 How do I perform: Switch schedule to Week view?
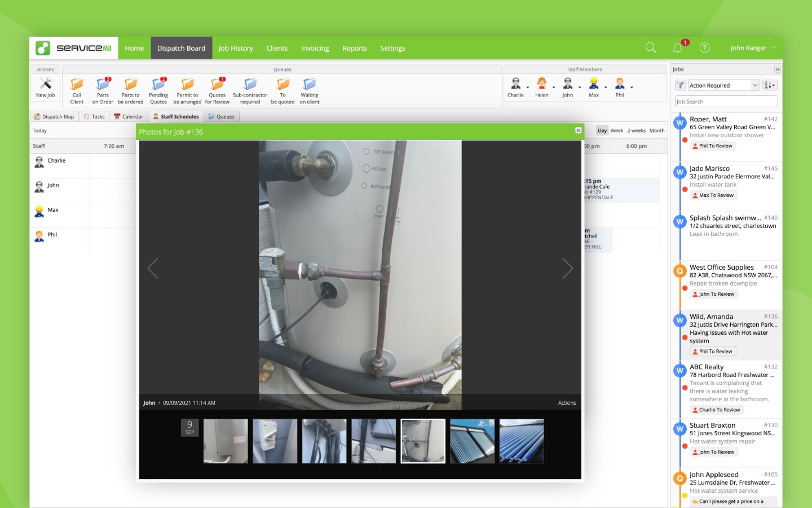(617, 130)
